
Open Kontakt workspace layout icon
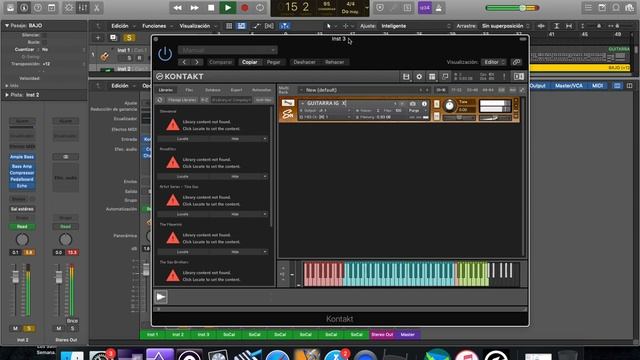coord(432,76)
